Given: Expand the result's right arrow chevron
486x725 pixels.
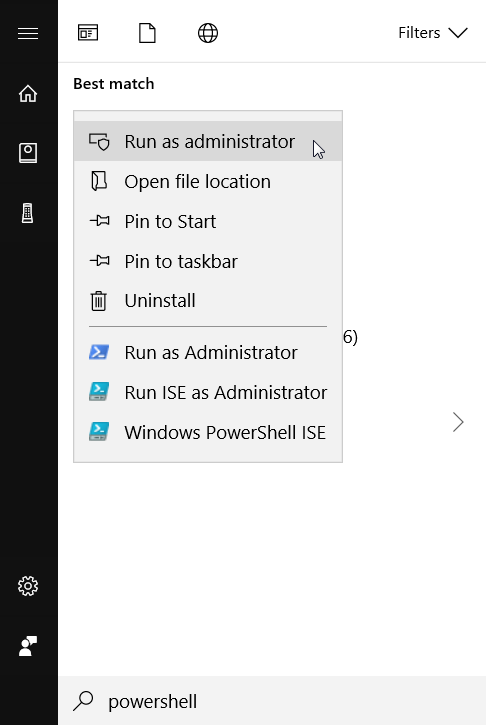Looking at the screenshot, I should coord(458,422).
